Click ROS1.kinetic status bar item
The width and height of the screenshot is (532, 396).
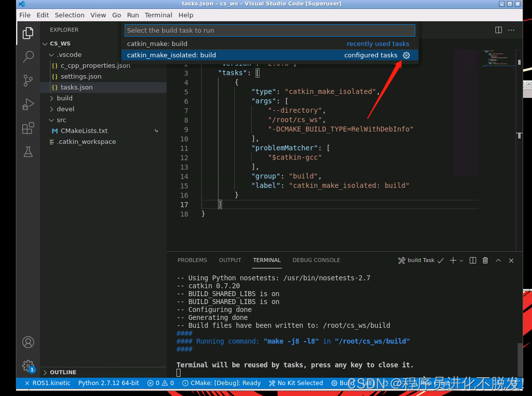point(48,383)
